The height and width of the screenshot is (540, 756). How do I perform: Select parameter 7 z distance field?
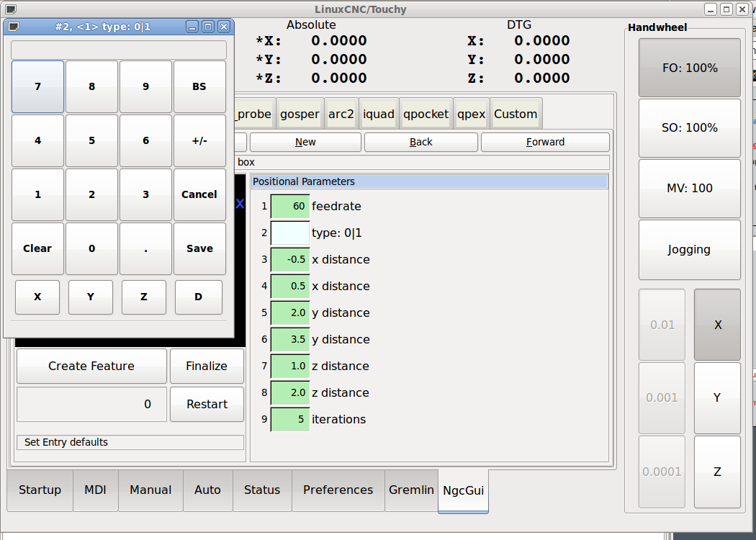(289, 366)
